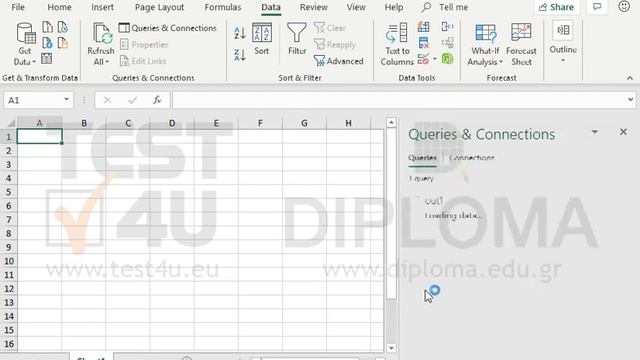This screenshot has height=360, width=640.
Task: Open the Comments icon
Action: (x=597, y=7)
